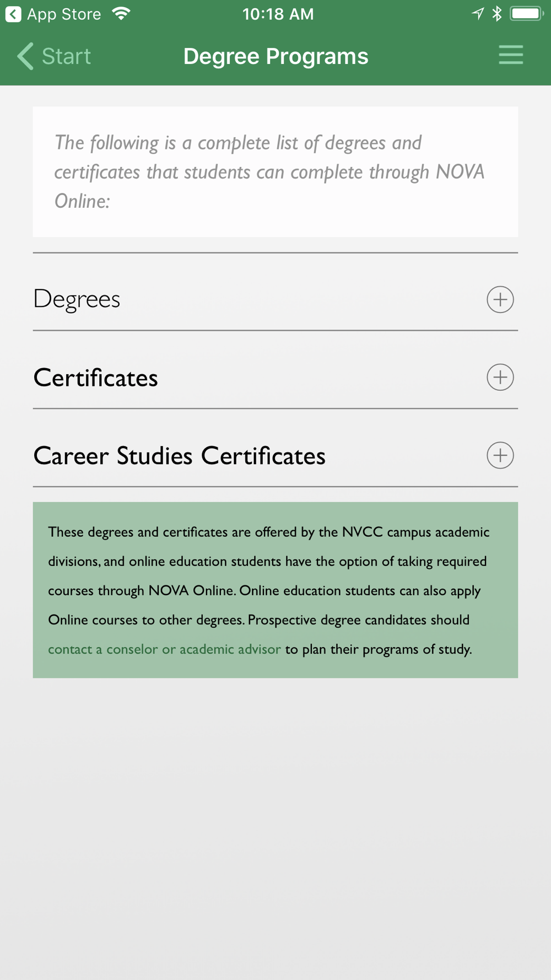Open the hamburger menu icon
The height and width of the screenshot is (980, 551).
[x=511, y=55]
